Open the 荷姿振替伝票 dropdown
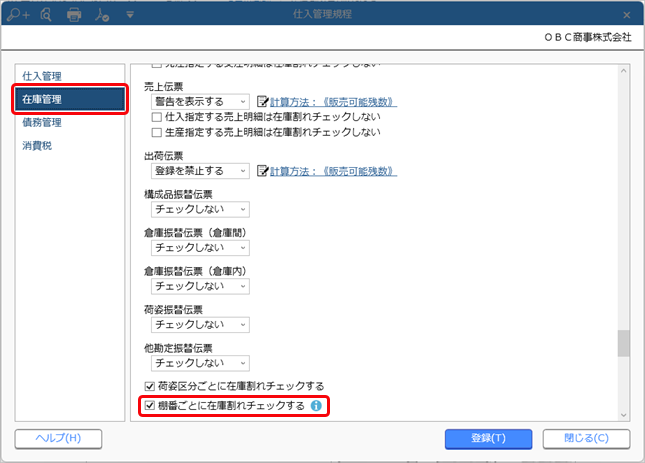 [x=200, y=325]
